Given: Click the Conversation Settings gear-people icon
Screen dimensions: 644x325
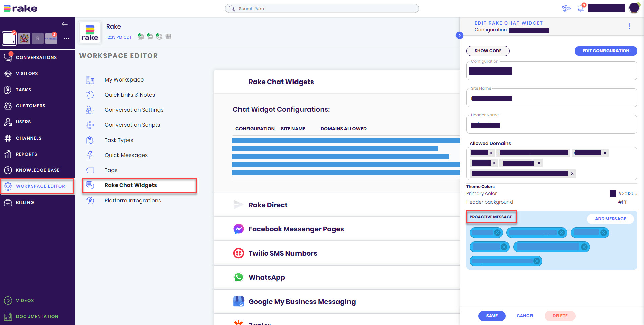Looking at the screenshot, I should click(90, 110).
